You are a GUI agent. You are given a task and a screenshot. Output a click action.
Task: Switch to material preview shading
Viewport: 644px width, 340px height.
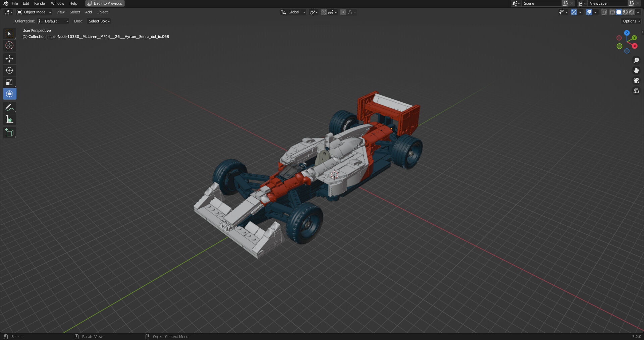click(625, 12)
